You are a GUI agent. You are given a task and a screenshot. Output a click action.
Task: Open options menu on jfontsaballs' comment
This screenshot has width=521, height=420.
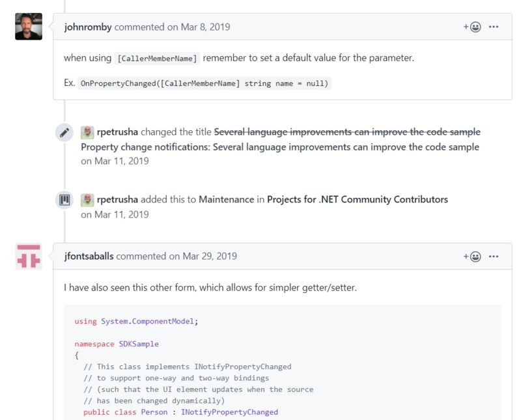point(494,257)
